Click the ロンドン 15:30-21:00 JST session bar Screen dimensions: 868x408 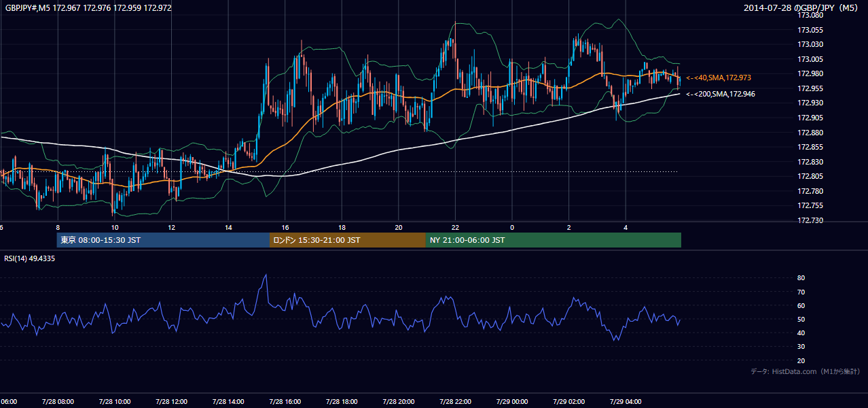pyautogui.click(x=348, y=240)
